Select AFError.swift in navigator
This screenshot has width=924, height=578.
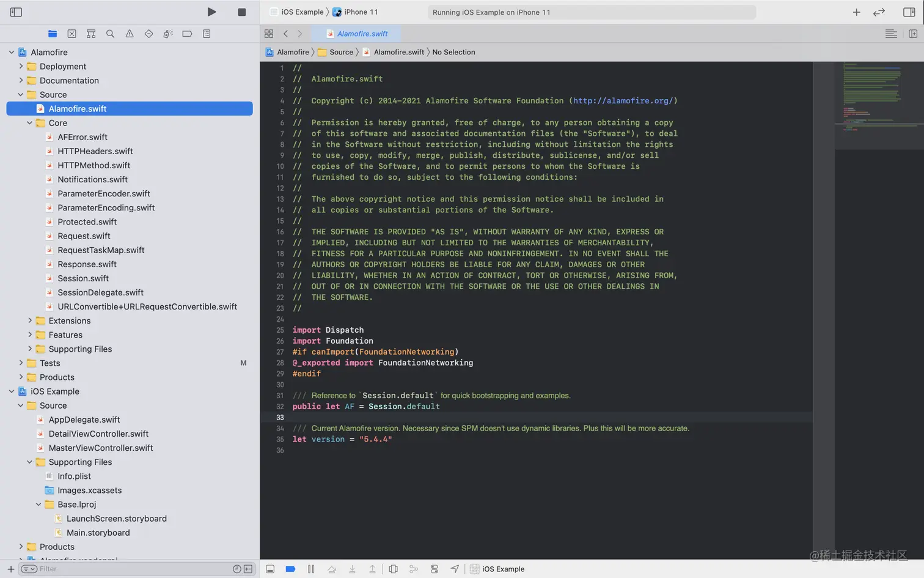82,137
